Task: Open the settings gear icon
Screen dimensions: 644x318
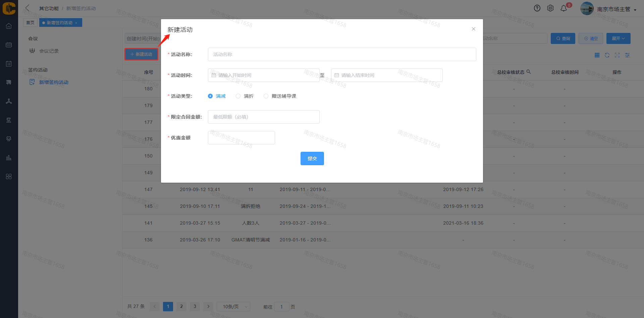Action: 550,8
